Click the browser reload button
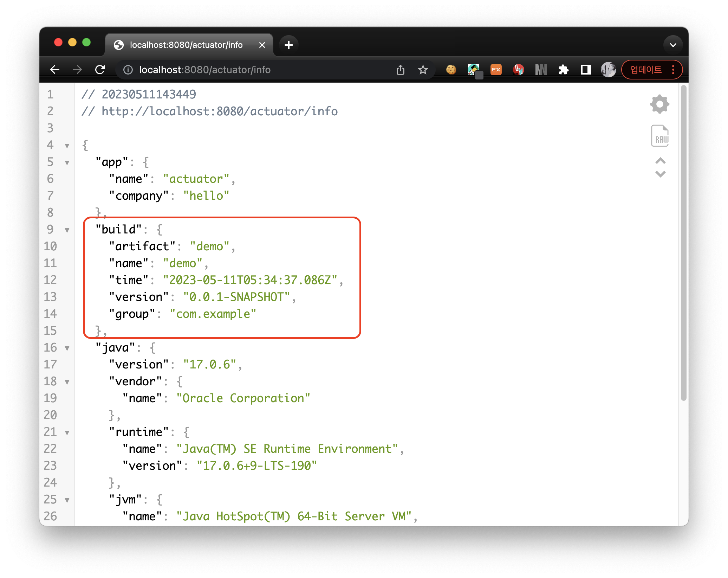 pyautogui.click(x=100, y=70)
